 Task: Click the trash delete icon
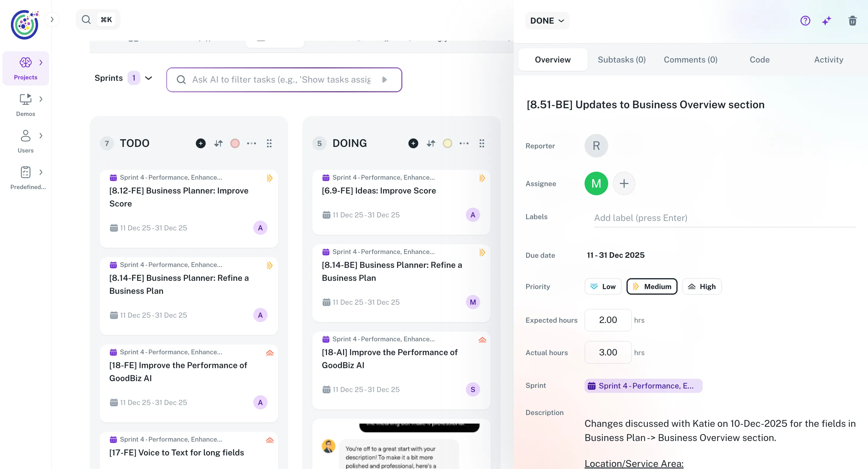coord(852,21)
